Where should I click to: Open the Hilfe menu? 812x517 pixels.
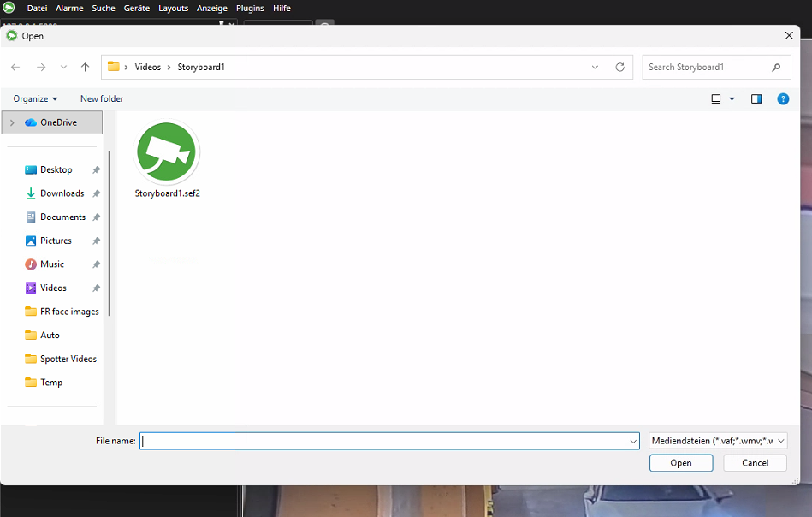[x=282, y=9]
